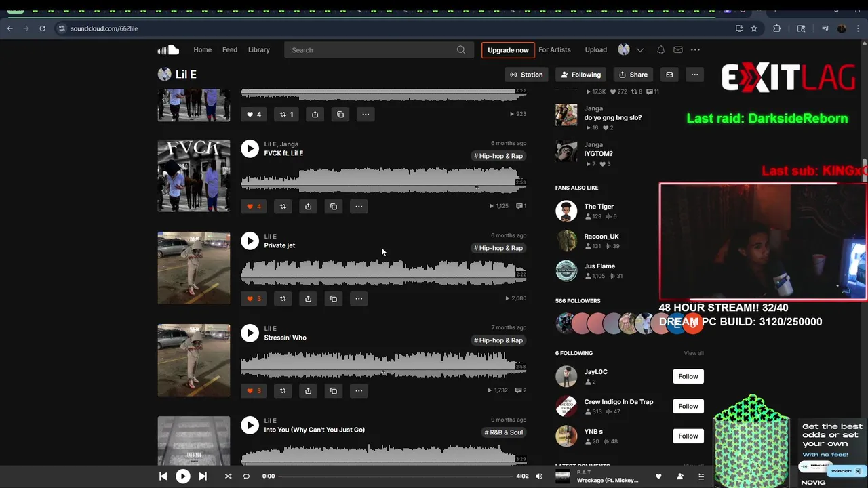Share the Private jet track
The height and width of the screenshot is (488, 868).
coord(308,298)
